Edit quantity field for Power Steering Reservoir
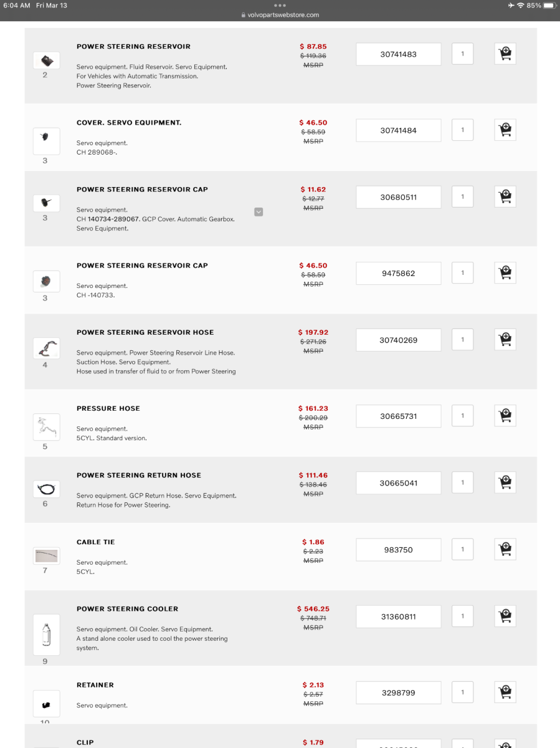 pyautogui.click(x=462, y=54)
